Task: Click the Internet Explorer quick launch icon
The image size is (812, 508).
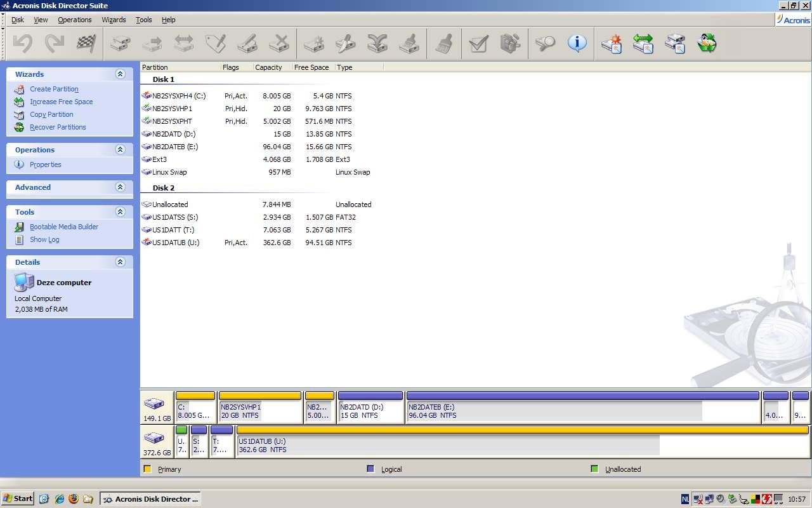Action: (59, 498)
